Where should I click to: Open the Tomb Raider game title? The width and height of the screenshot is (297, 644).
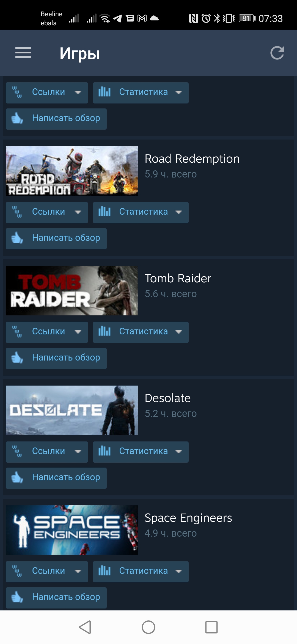point(178,279)
